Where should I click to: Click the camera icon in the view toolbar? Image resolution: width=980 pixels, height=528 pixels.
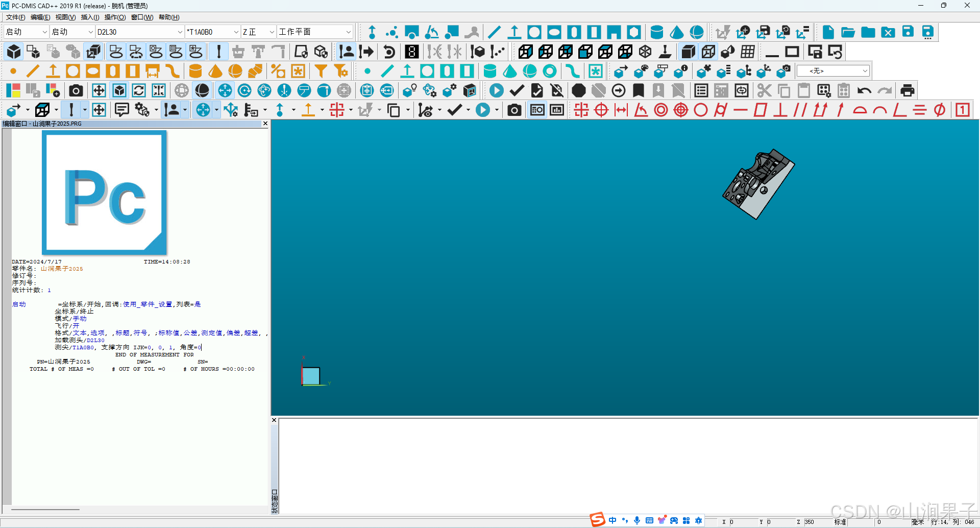pos(76,90)
